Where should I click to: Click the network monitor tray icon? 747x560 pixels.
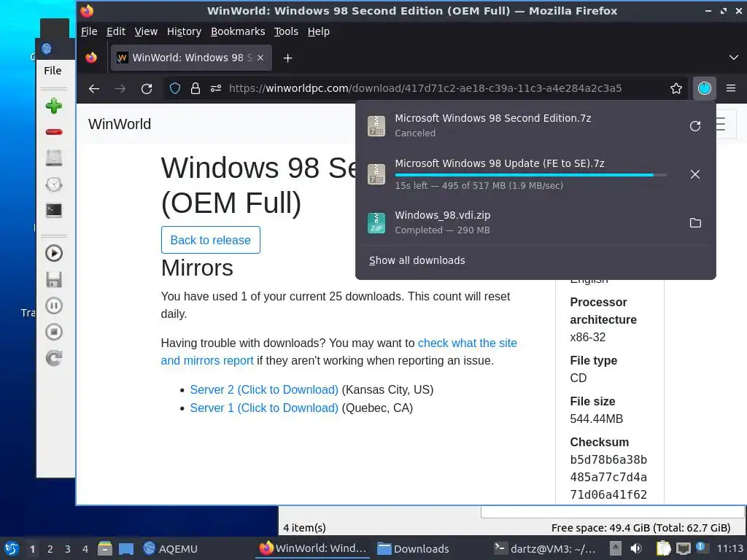coord(683,548)
